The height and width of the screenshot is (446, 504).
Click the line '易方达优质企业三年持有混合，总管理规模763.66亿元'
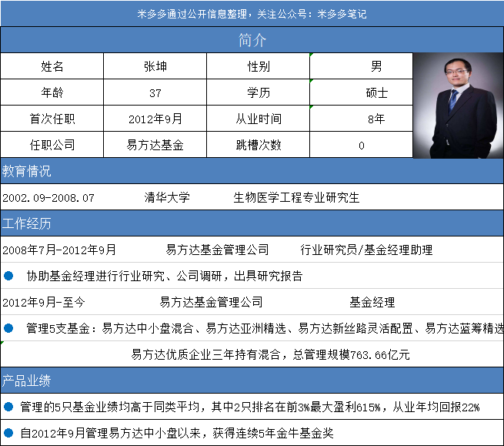pos(270,354)
